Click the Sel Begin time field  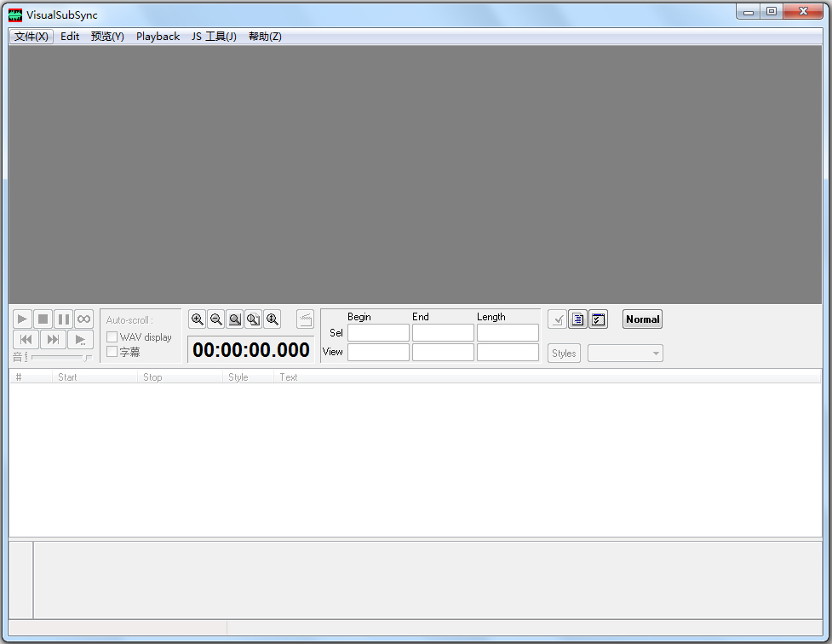pyautogui.click(x=378, y=333)
